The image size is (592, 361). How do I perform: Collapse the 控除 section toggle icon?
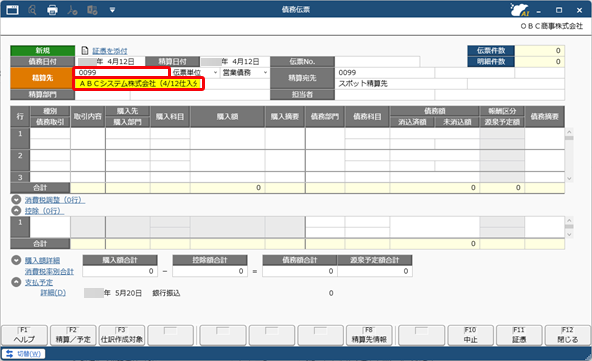click(x=16, y=210)
